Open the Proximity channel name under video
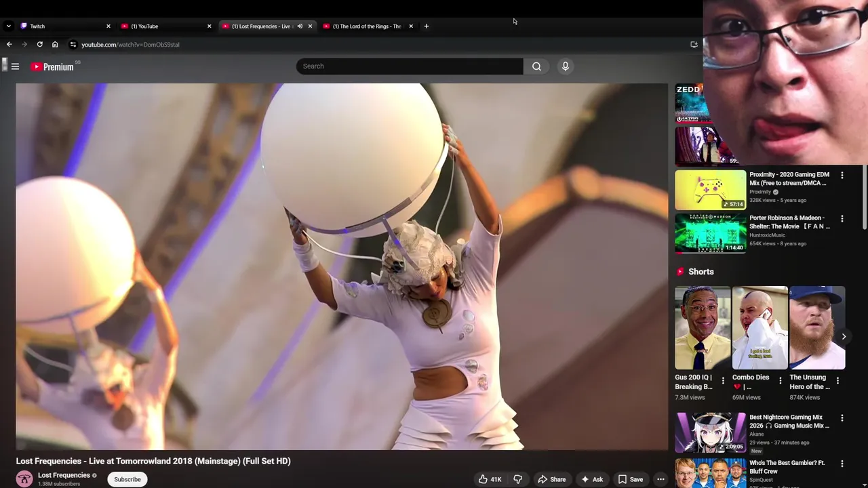The height and width of the screenshot is (488, 868). tap(760, 192)
